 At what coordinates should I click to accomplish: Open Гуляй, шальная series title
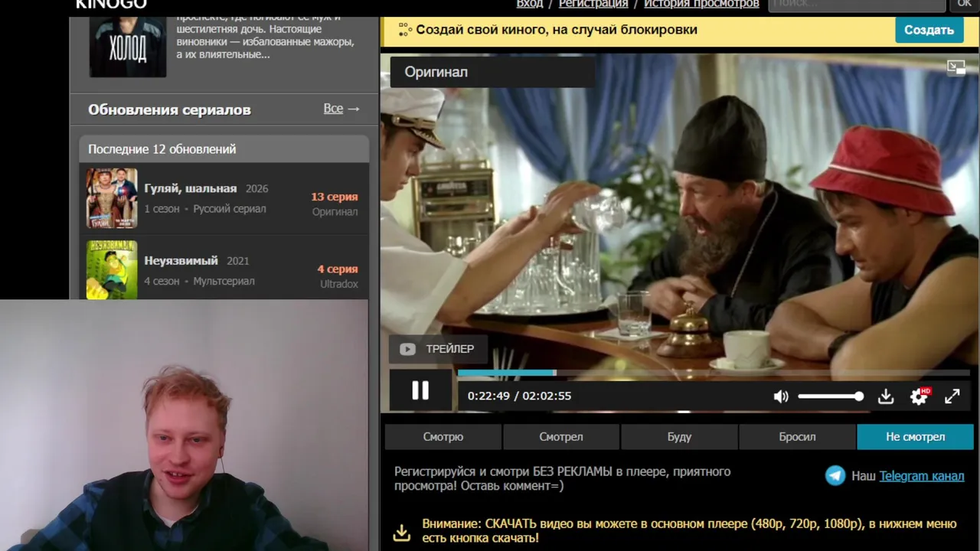191,188
